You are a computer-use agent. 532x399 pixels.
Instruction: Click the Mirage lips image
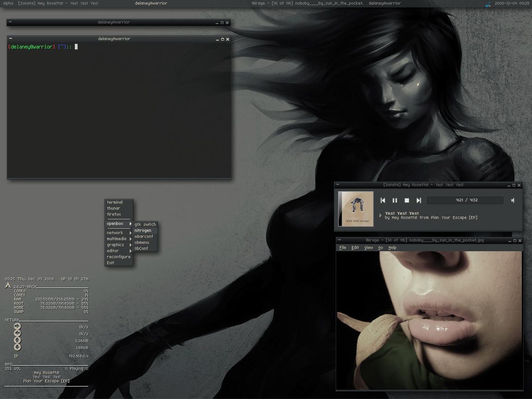[429, 320]
